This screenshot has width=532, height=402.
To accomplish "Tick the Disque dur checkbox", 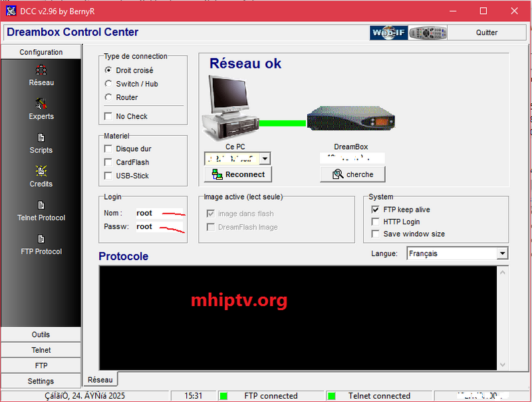I will click(108, 148).
